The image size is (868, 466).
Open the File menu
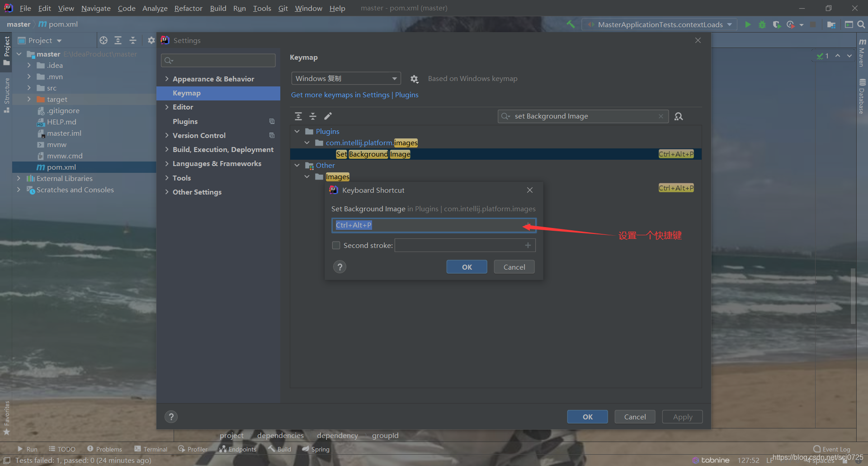(x=25, y=8)
